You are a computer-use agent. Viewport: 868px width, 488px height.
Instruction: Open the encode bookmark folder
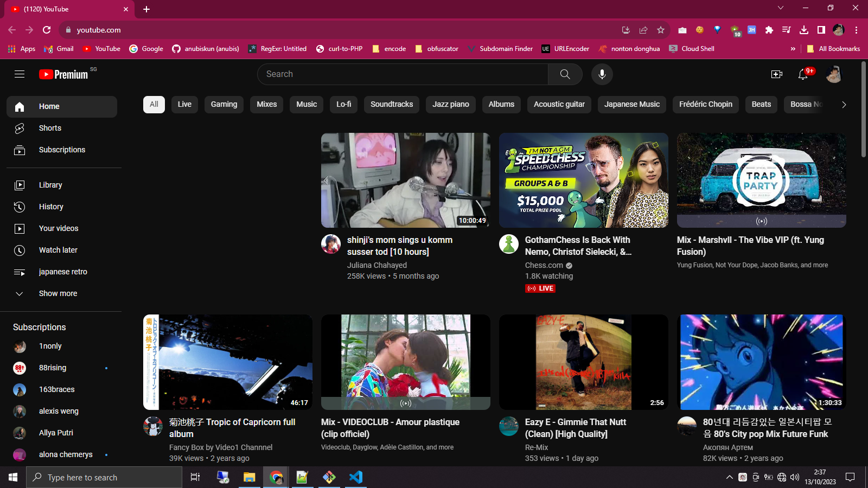tap(389, 49)
